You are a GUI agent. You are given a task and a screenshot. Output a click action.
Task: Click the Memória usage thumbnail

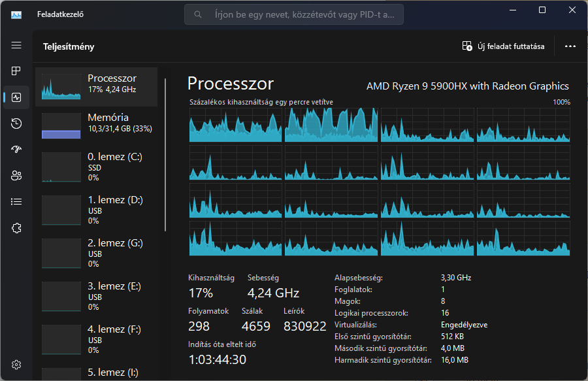(x=61, y=126)
